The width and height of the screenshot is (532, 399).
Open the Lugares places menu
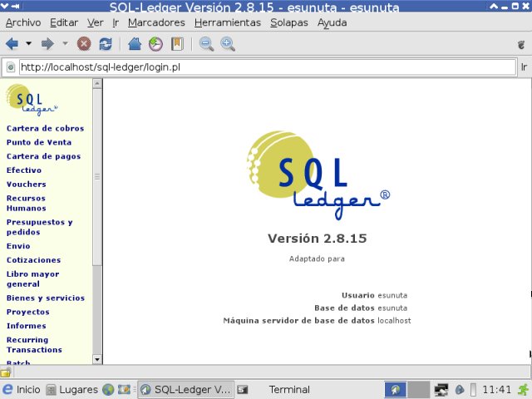click(72, 390)
